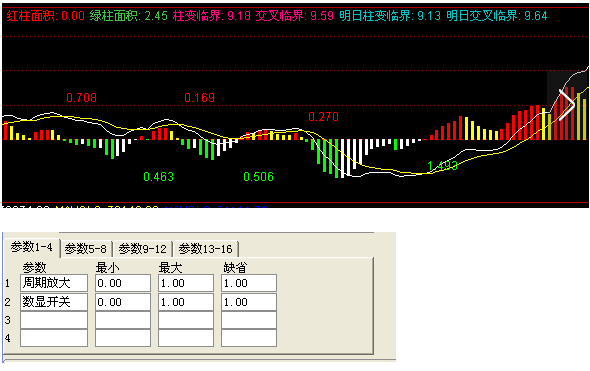Switch to the 参数5-8 tab
The width and height of the screenshot is (590, 371).
[86, 249]
